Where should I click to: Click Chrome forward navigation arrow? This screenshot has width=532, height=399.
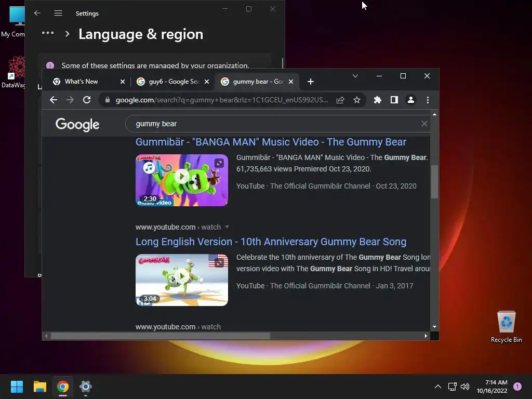70,100
